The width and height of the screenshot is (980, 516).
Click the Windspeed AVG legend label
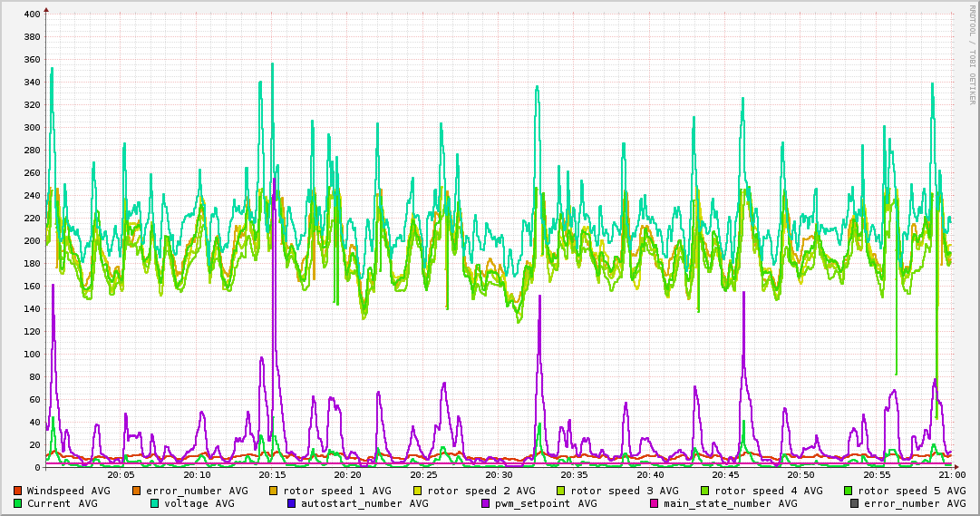click(x=68, y=491)
